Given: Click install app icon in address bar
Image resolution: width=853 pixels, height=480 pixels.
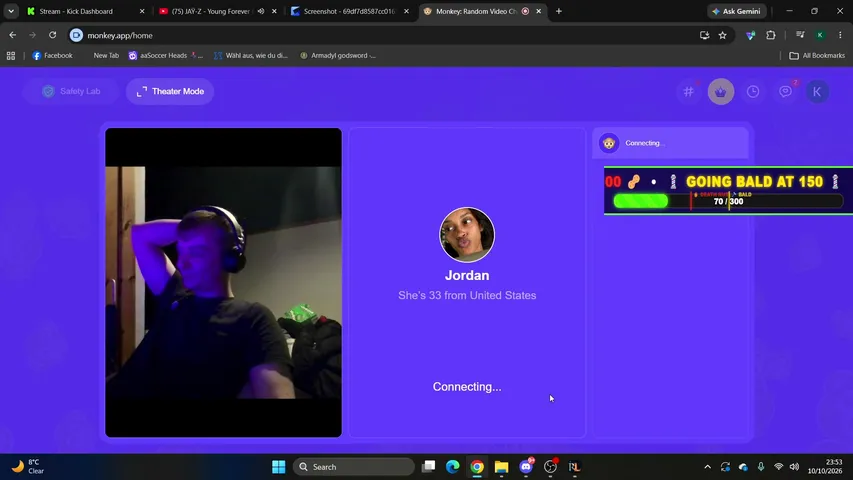Looking at the screenshot, I should coord(704,35).
